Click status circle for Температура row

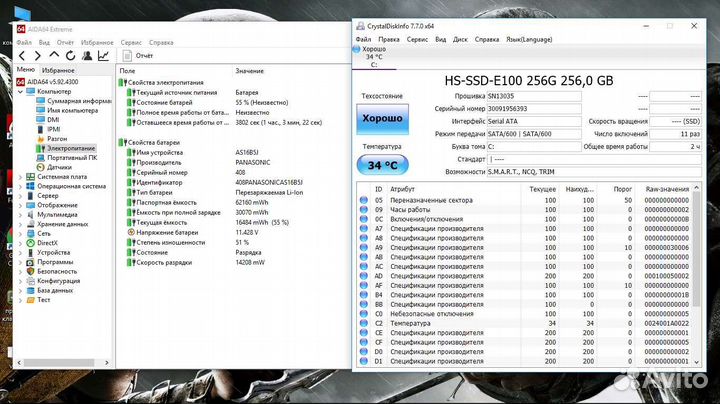[x=364, y=323]
